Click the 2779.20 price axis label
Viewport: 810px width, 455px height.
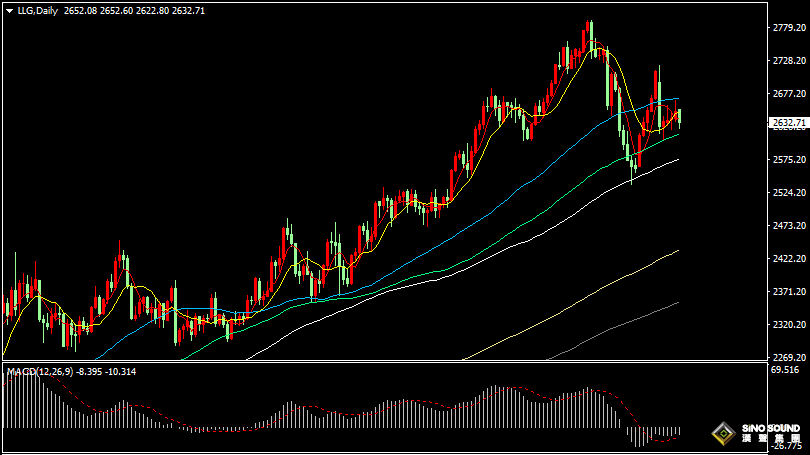coord(789,28)
